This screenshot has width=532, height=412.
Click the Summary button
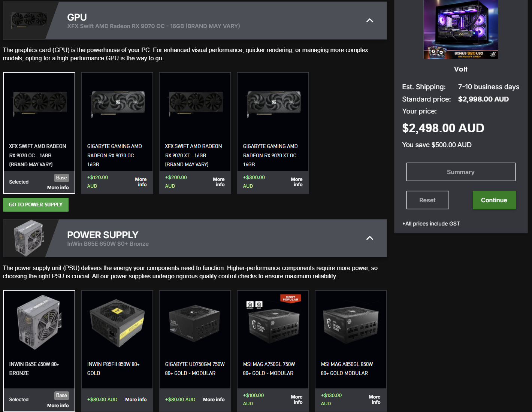[461, 172]
